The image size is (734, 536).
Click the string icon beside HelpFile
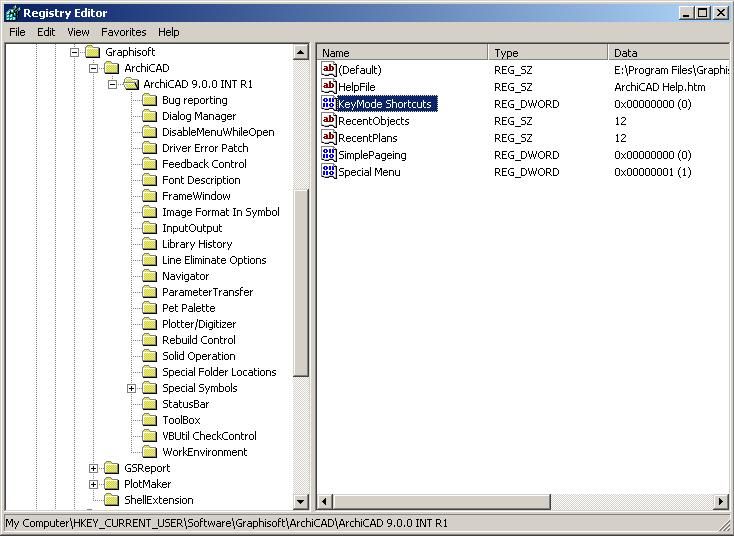(329, 87)
